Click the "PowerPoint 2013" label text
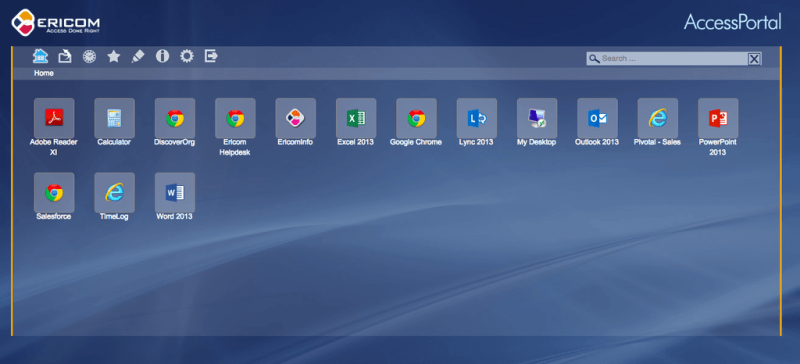 coord(718,147)
